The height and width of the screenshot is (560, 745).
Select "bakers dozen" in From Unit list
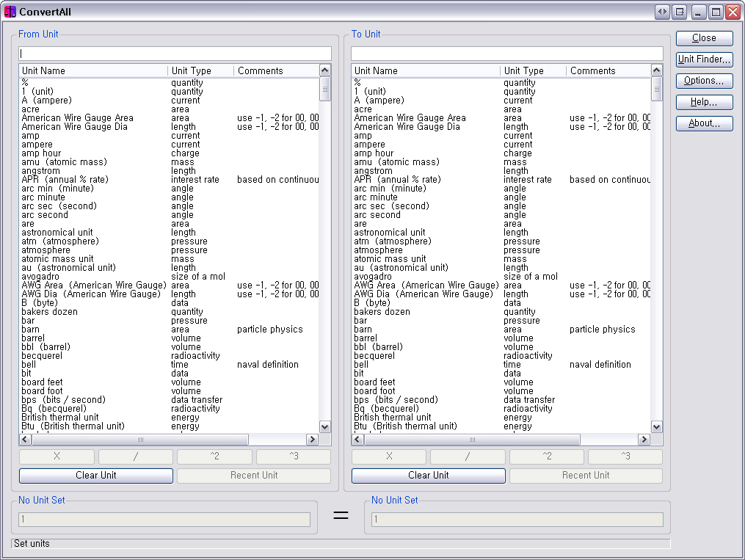pyautogui.click(x=49, y=312)
